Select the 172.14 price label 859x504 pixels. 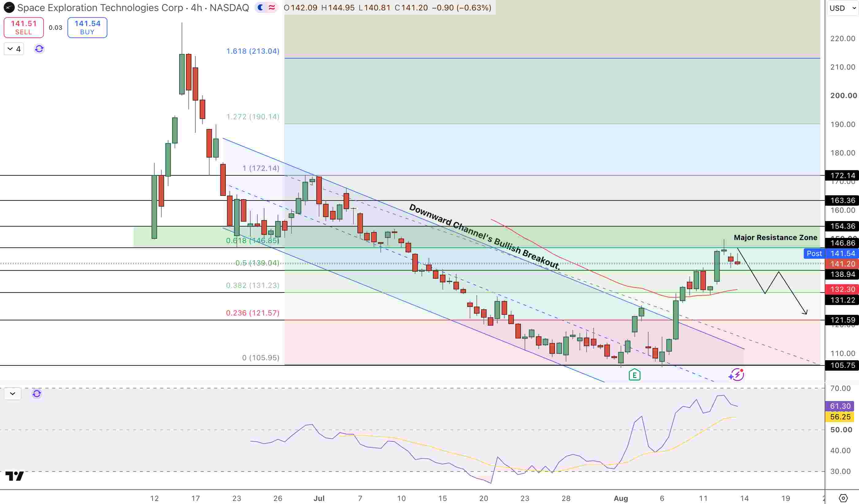[x=842, y=176]
